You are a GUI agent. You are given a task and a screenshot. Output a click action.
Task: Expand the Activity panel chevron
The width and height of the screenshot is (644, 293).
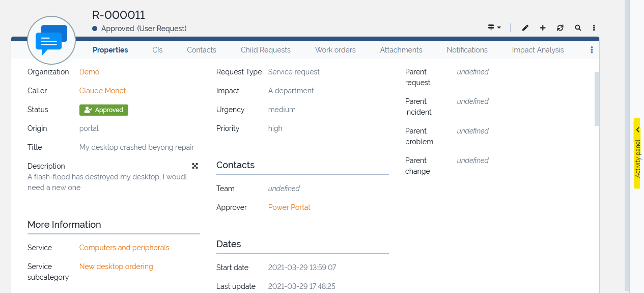(x=637, y=130)
